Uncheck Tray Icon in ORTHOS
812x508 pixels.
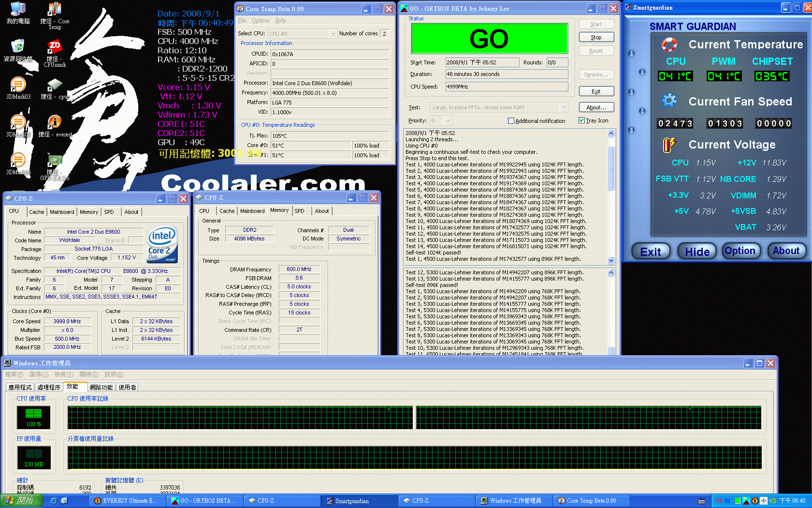(x=581, y=120)
